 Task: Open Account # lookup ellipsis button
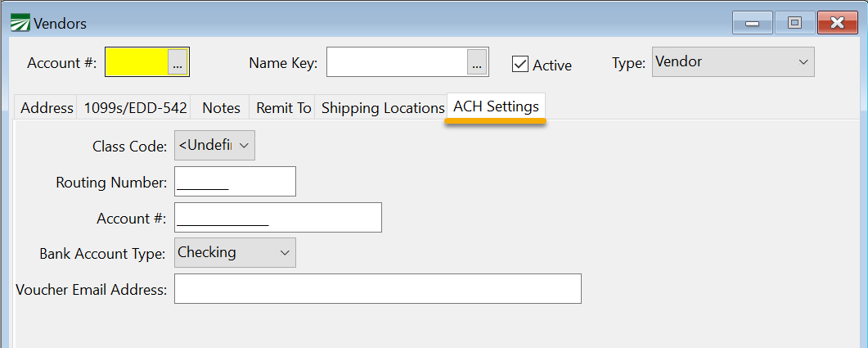178,62
